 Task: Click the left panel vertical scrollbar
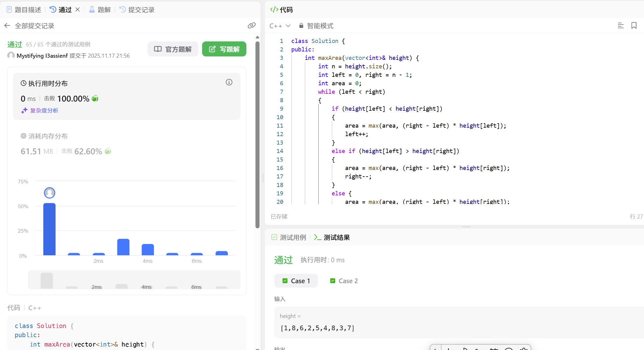[x=257, y=135]
